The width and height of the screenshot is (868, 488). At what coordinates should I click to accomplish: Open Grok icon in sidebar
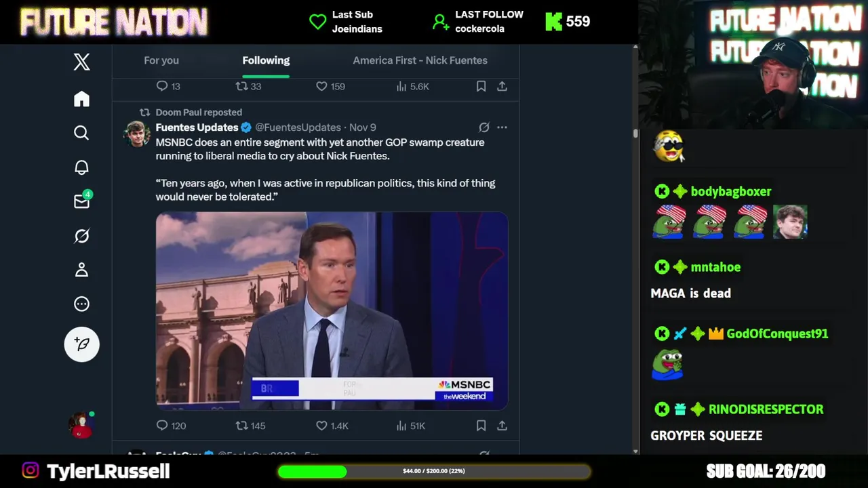[81, 236]
